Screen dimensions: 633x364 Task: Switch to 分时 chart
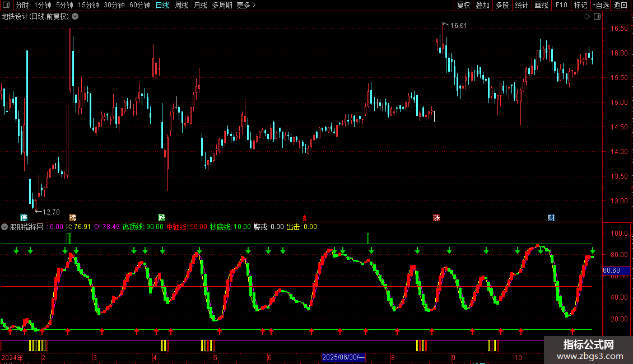coord(22,5)
